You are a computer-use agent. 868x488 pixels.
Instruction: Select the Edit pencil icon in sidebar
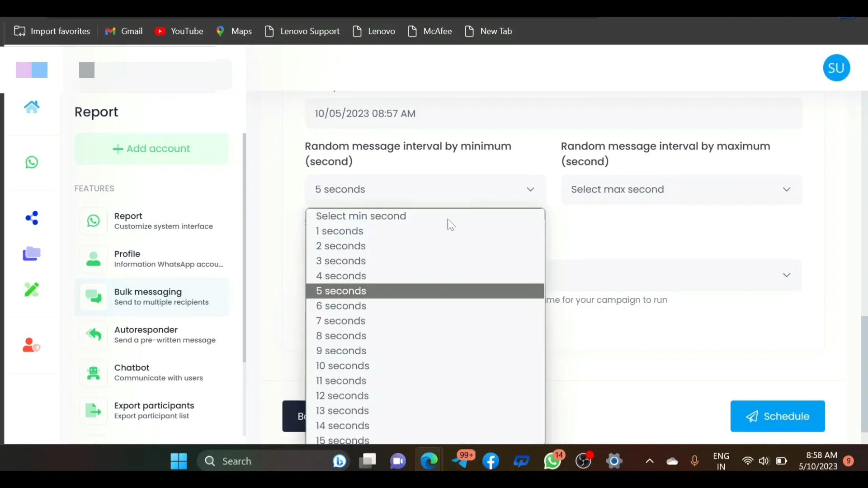click(31, 289)
